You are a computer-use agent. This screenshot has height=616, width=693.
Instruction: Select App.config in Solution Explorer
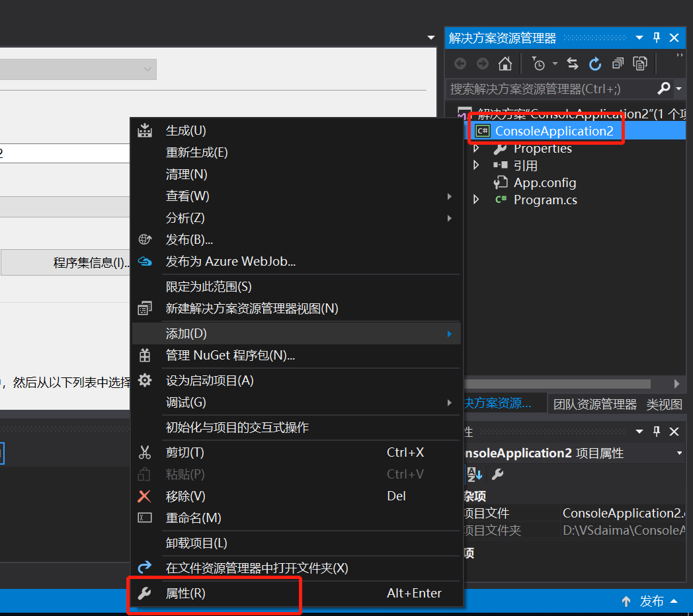click(x=544, y=182)
